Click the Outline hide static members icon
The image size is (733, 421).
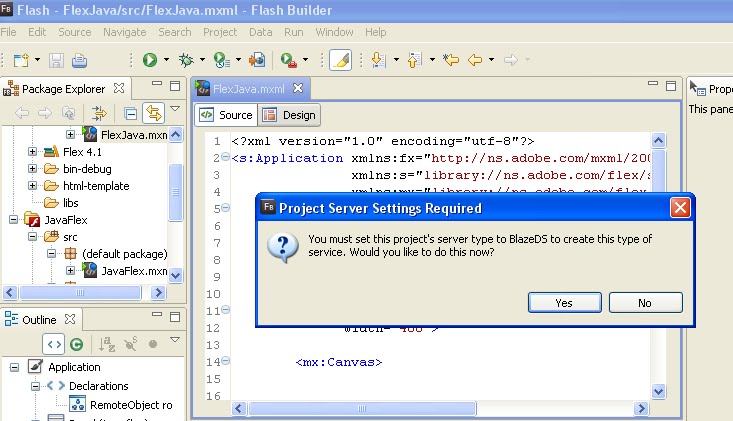pyautogui.click(x=130, y=344)
